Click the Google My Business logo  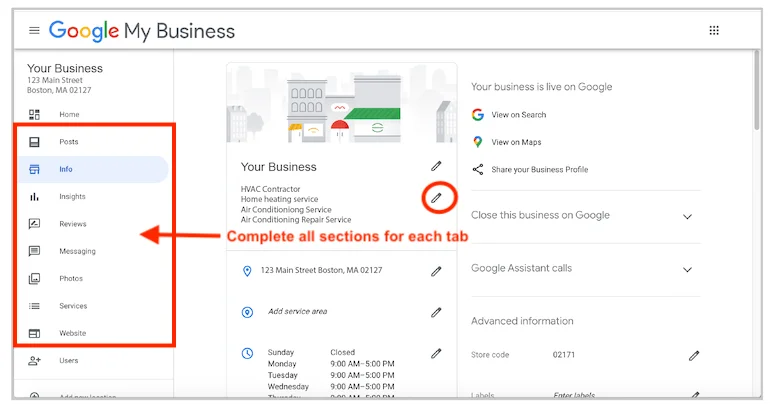[142, 31]
